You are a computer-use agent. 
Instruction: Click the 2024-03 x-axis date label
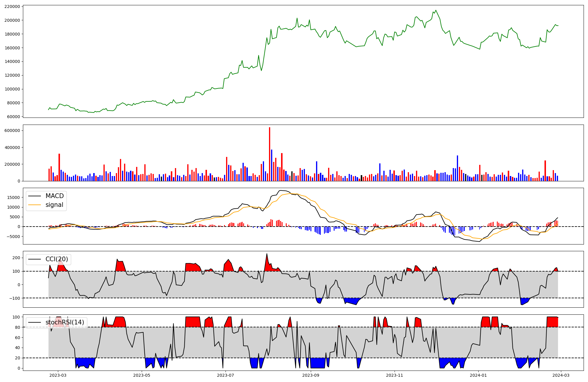(x=561, y=375)
